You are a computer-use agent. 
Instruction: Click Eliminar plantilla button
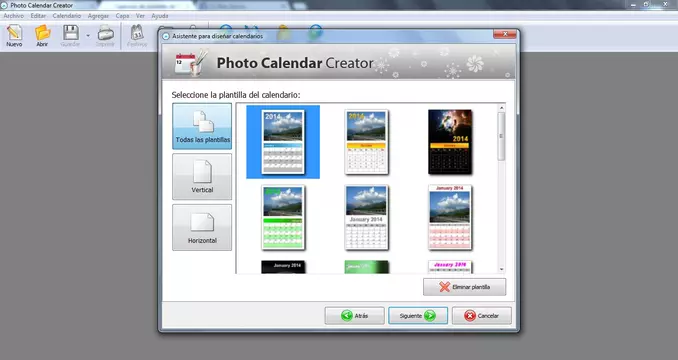coord(464,287)
